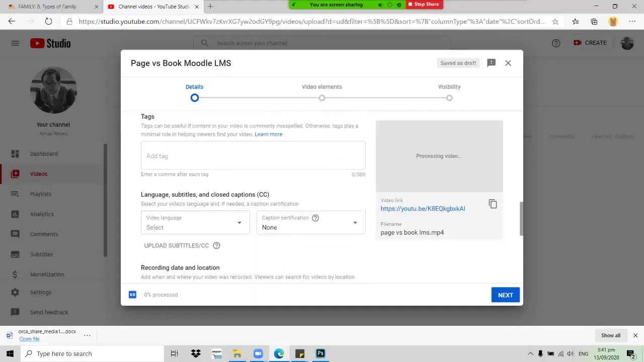Open help for Caption certification
644x362 pixels.
[315, 218]
